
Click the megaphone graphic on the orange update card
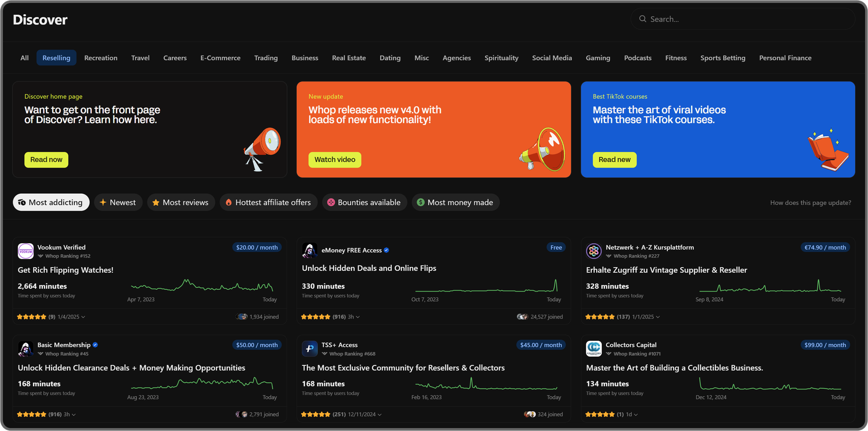(x=542, y=149)
